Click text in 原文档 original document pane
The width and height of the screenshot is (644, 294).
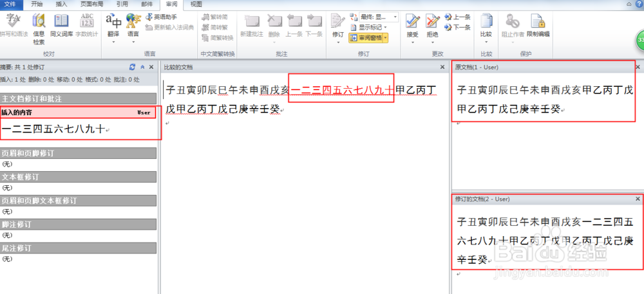(545, 100)
